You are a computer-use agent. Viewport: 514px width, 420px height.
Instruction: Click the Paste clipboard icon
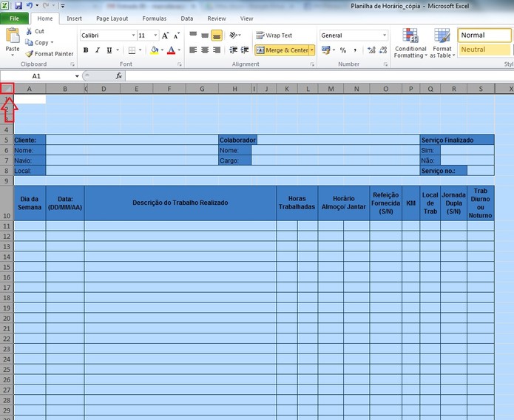click(13, 35)
